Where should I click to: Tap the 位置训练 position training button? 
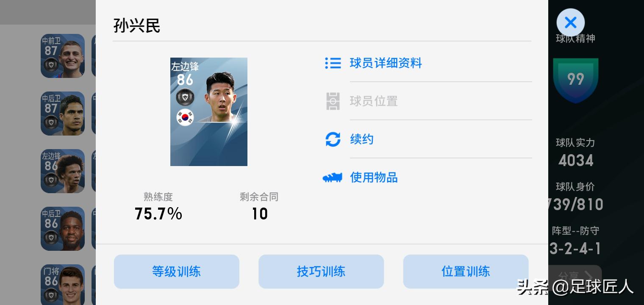(x=466, y=272)
